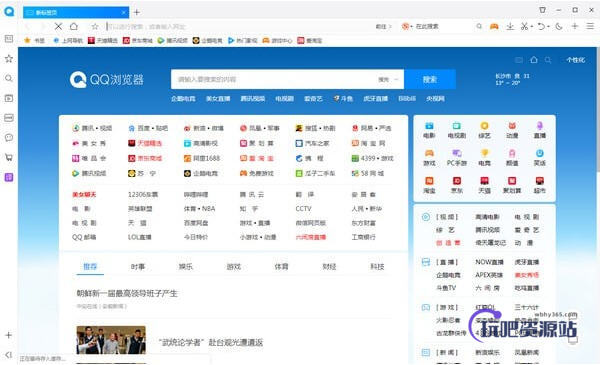Add a sidebar app with the plus icon

(x=8, y=335)
